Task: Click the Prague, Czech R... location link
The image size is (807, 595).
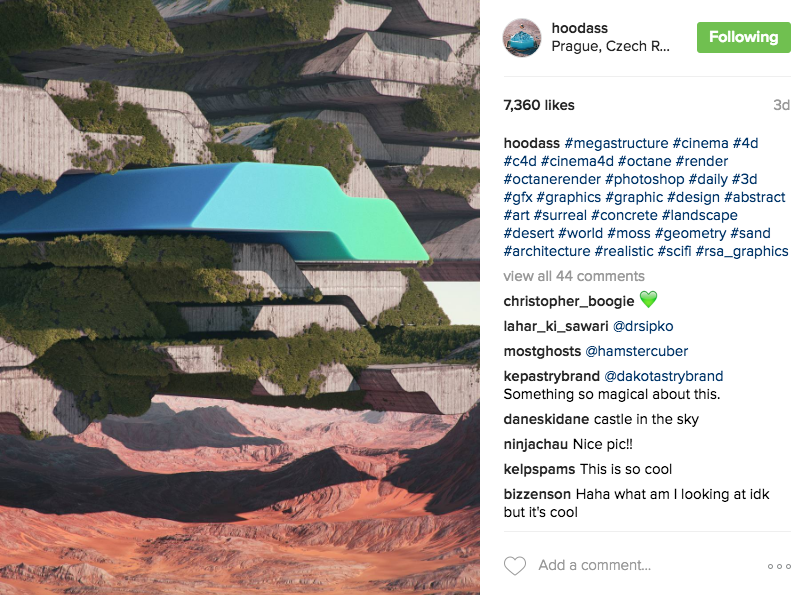Action: [x=610, y=46]
